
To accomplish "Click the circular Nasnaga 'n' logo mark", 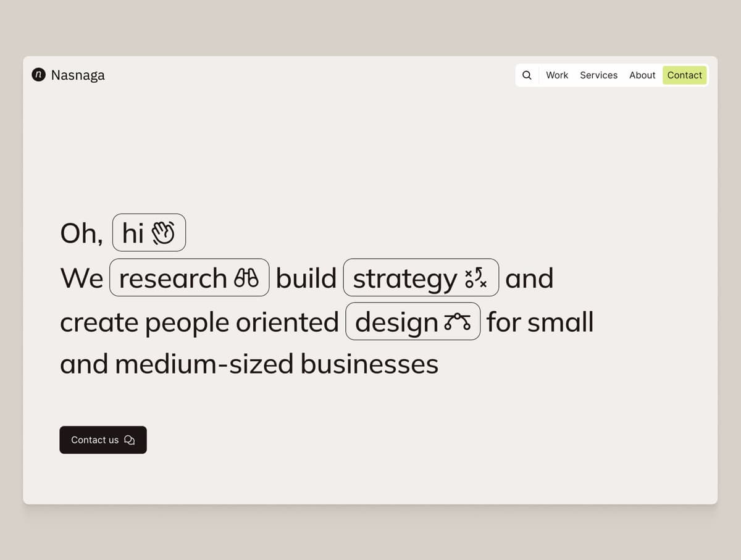I will [38, 75].
